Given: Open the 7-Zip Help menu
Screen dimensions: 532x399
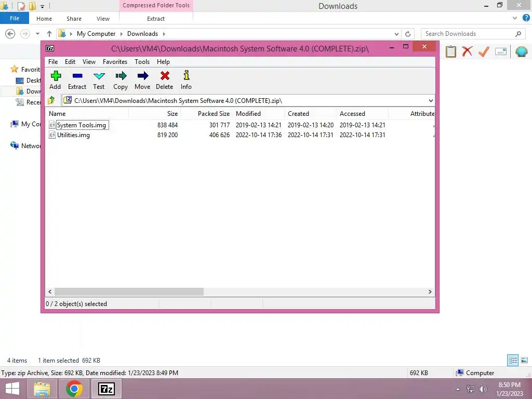Looking at the screenshot, I should pos(163,62).
